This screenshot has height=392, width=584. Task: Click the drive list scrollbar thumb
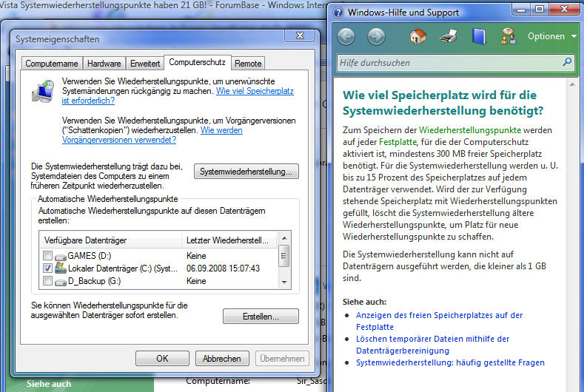tap(284, 256)
